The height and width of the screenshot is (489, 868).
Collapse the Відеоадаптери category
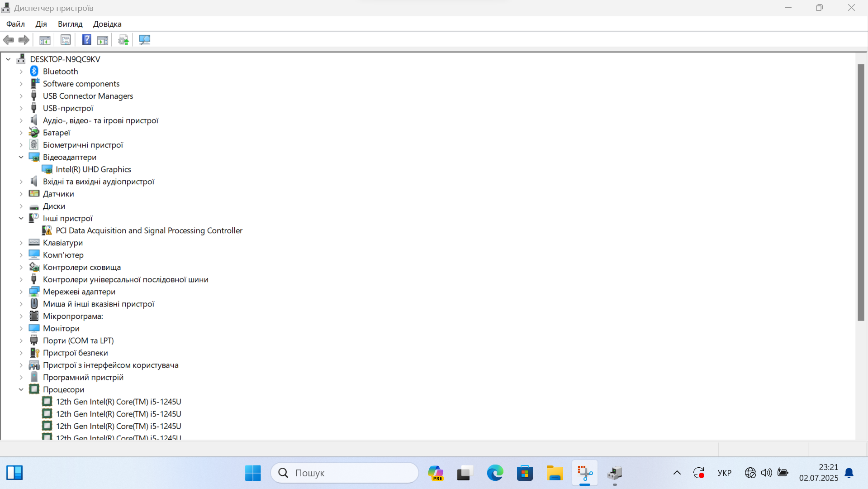coord(21,157)
